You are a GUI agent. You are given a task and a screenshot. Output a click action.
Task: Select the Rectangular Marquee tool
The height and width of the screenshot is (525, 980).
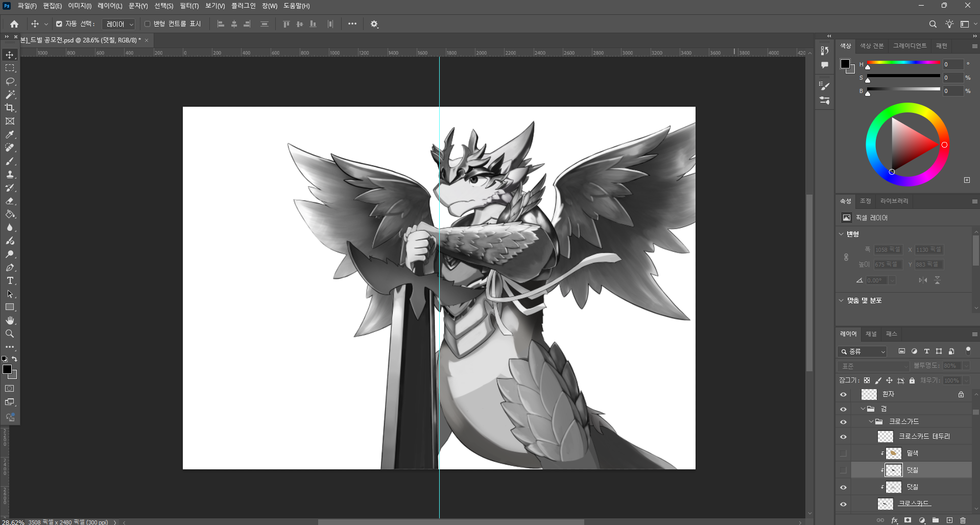coord(10,68)
